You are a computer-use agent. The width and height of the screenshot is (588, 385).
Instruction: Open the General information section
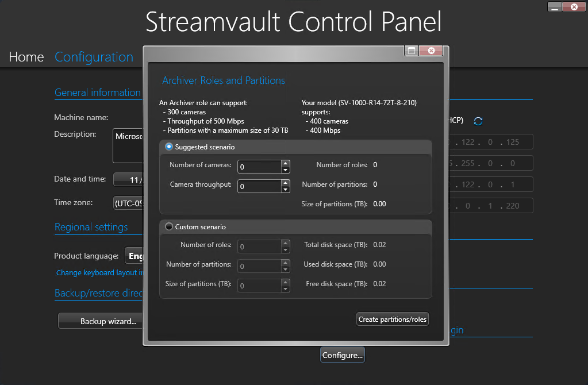[97, 93]
